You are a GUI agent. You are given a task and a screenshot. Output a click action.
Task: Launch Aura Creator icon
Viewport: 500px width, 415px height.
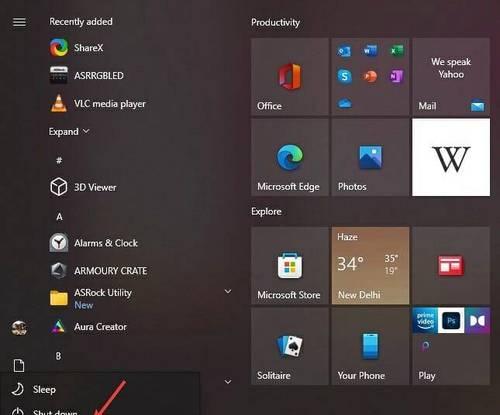[59, 327]
